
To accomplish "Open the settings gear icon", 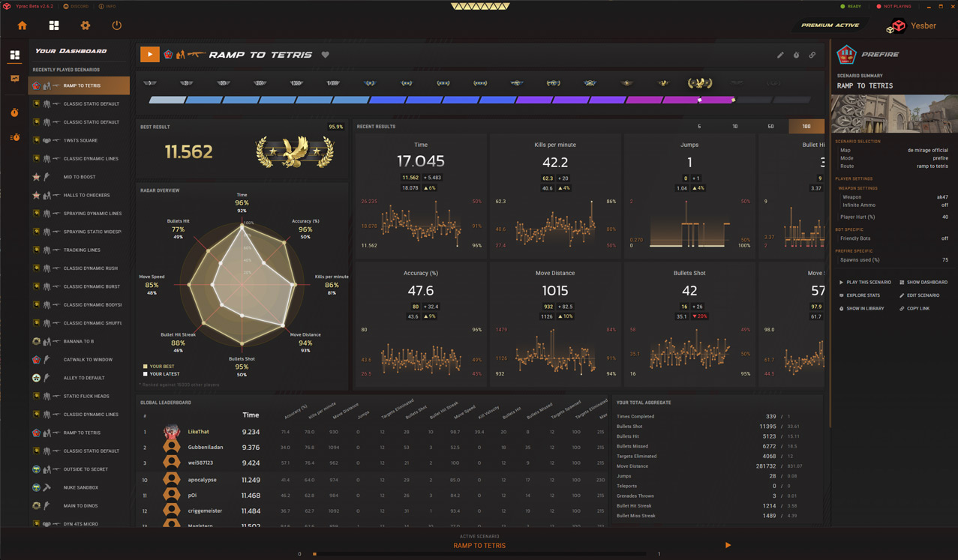I will [86, 25].
